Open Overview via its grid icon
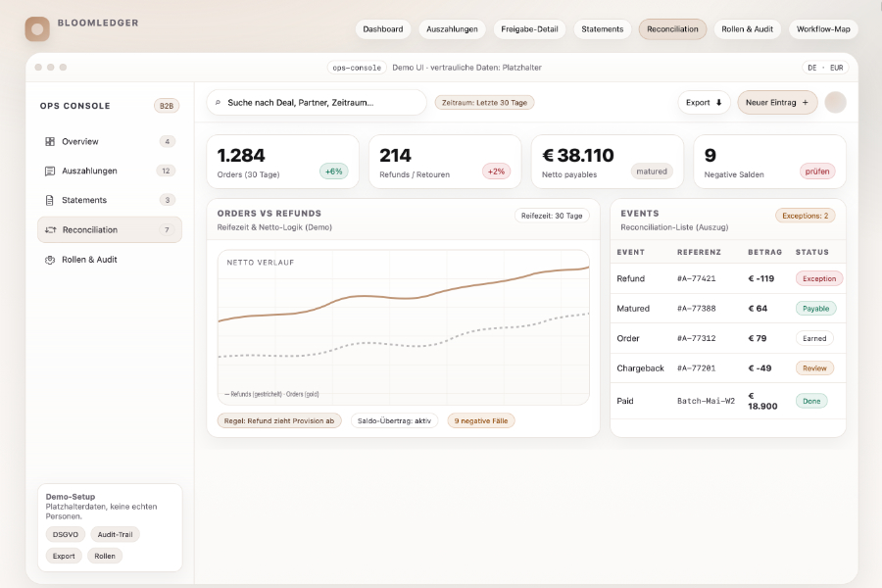 [x=50, y=141]
